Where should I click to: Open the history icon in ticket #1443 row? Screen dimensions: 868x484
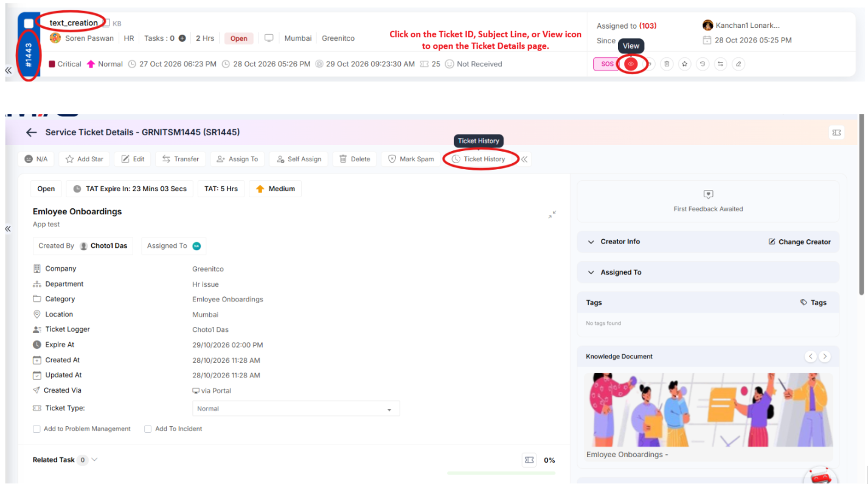703,64
